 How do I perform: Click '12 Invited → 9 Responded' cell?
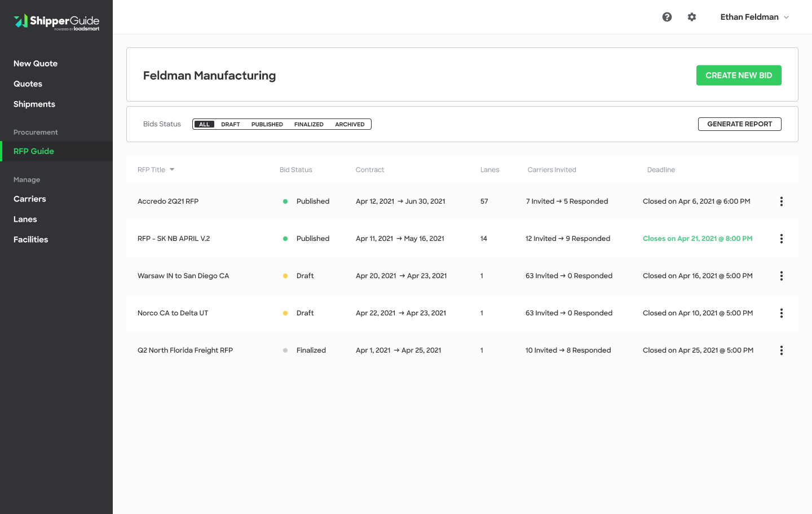point(568,239)
